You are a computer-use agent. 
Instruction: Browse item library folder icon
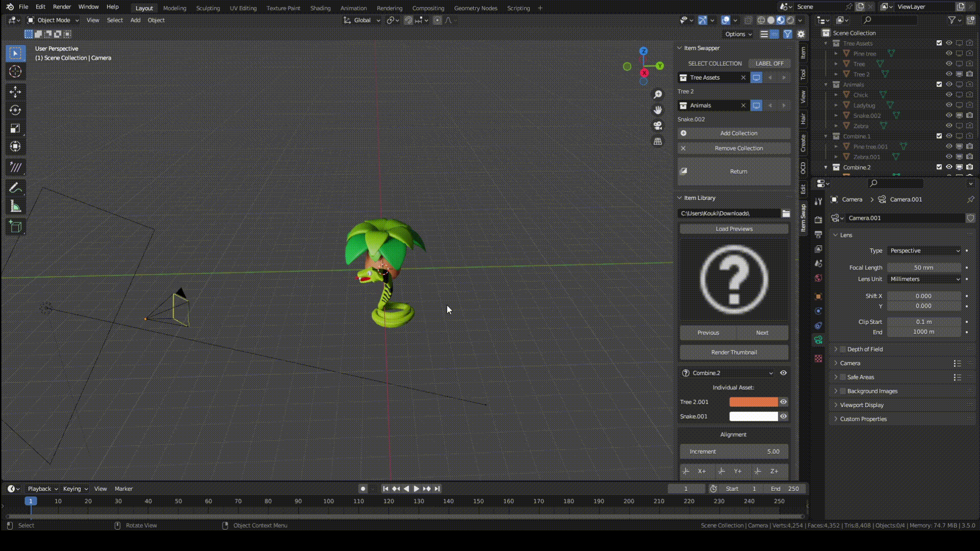click(786, 213)
